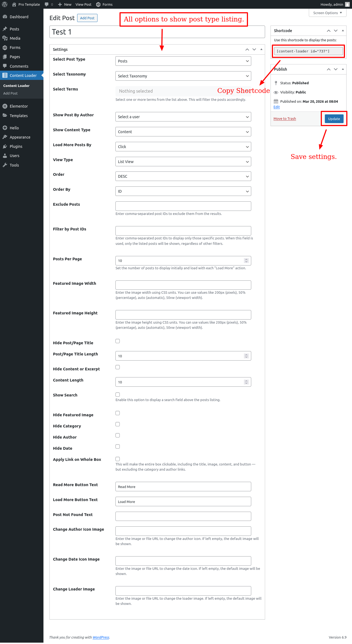
Task: Click the Move to Trash link
Action: click(x=285, y=119)
